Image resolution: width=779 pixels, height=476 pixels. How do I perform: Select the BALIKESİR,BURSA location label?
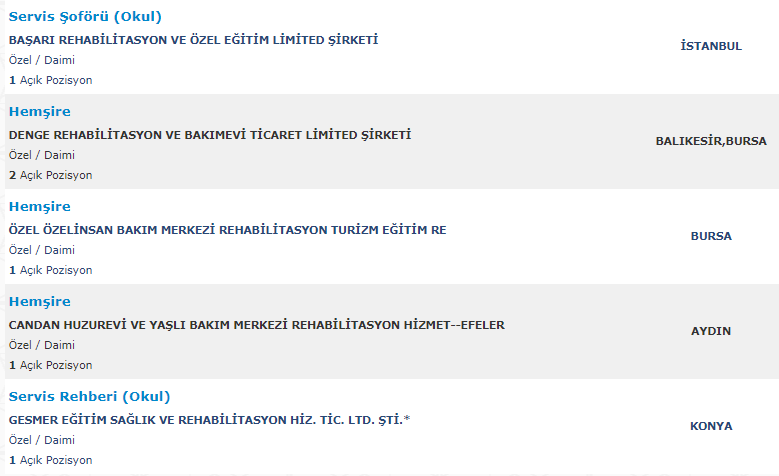click(711, 141)
